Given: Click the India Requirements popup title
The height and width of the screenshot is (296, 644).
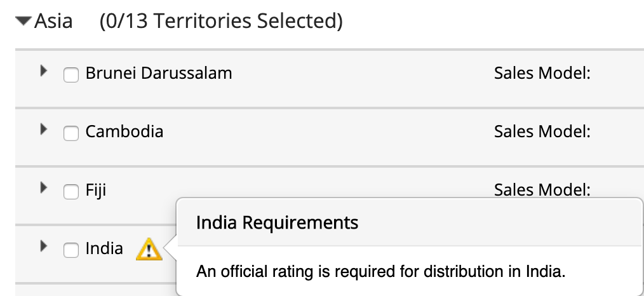Looking at the screenshot, I should point(277,223).
